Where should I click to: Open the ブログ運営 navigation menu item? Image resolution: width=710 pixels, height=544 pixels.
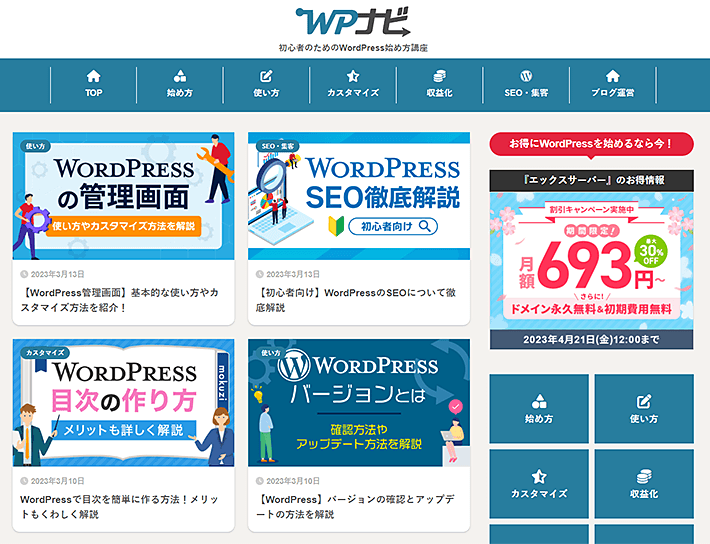tap(613, 85)
